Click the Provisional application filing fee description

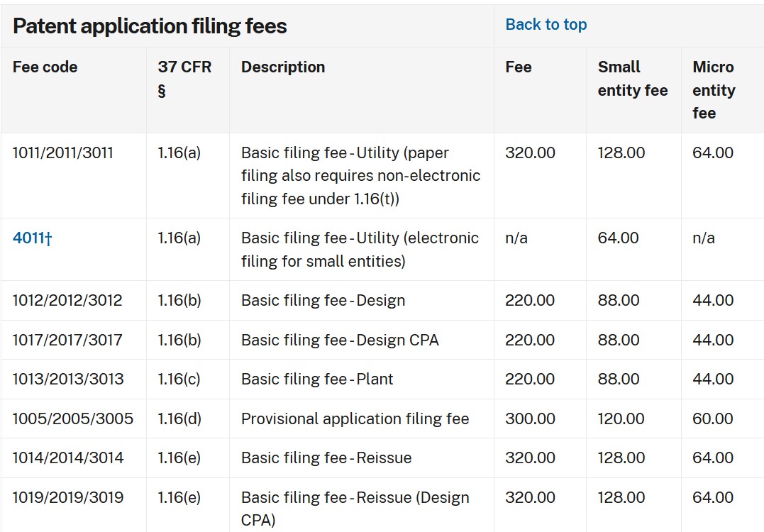pos(355,419)
